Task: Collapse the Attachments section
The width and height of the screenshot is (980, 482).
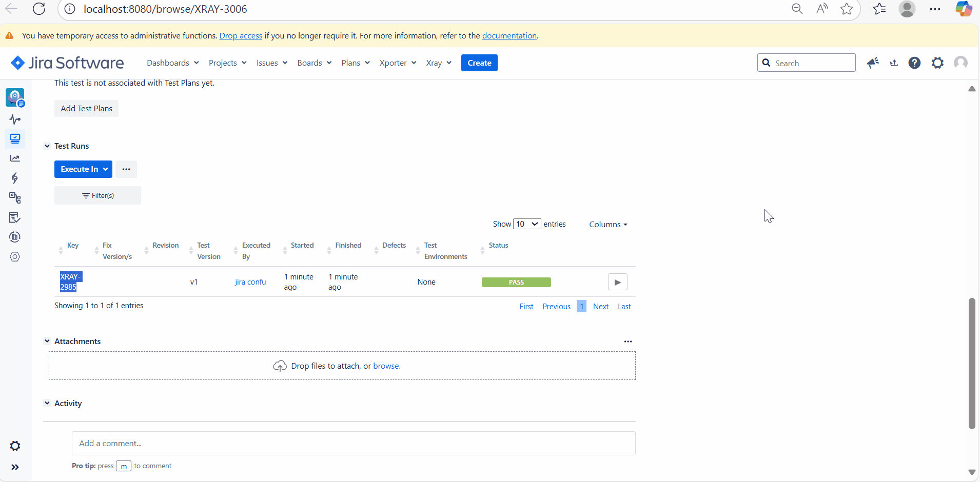Action: [x=47, y=342]
